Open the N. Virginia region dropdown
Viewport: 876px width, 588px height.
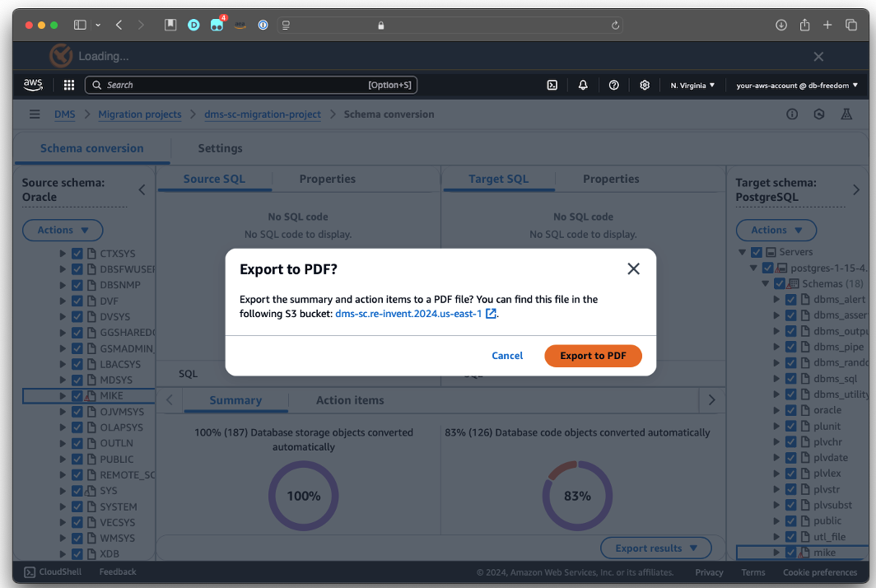(x=692, y=86)
